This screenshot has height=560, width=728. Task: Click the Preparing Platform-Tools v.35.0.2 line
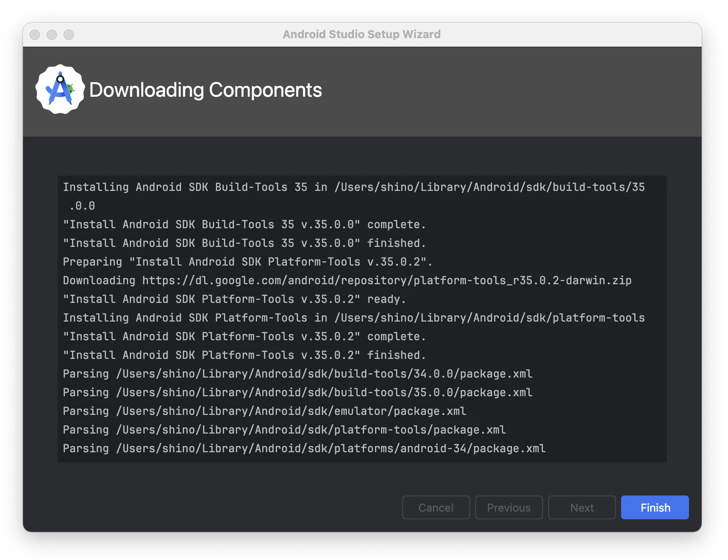[x=247, y=262]
